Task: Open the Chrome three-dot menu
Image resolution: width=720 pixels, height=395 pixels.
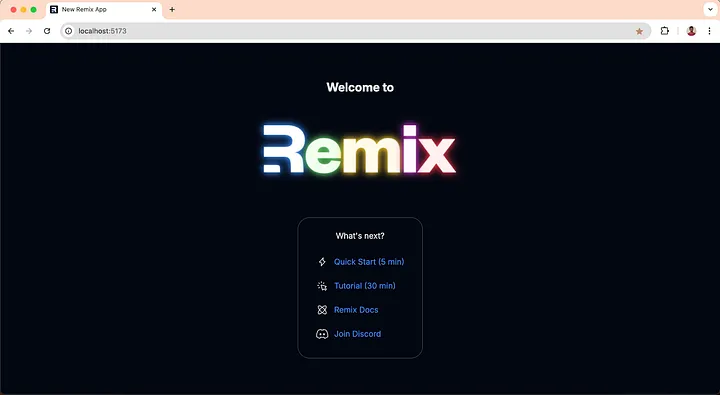Action: click(x=709, y=31)
